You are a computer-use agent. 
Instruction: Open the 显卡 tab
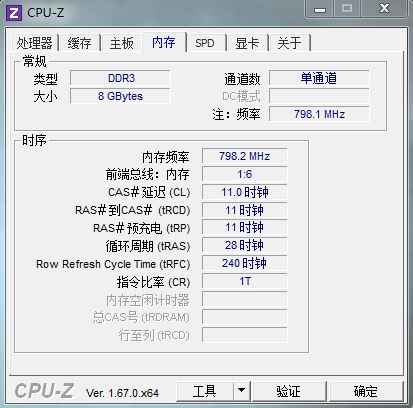pyautogui.click(x=247, y=43)
